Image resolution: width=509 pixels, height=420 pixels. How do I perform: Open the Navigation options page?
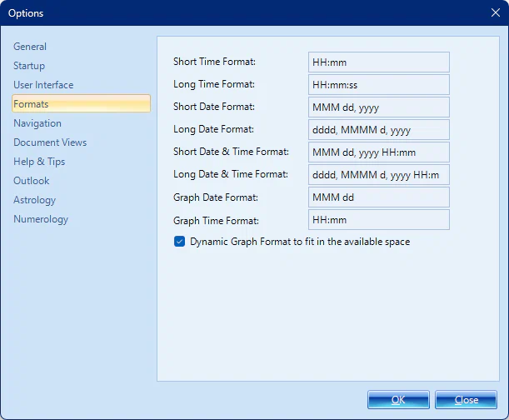tap(37, 123)
